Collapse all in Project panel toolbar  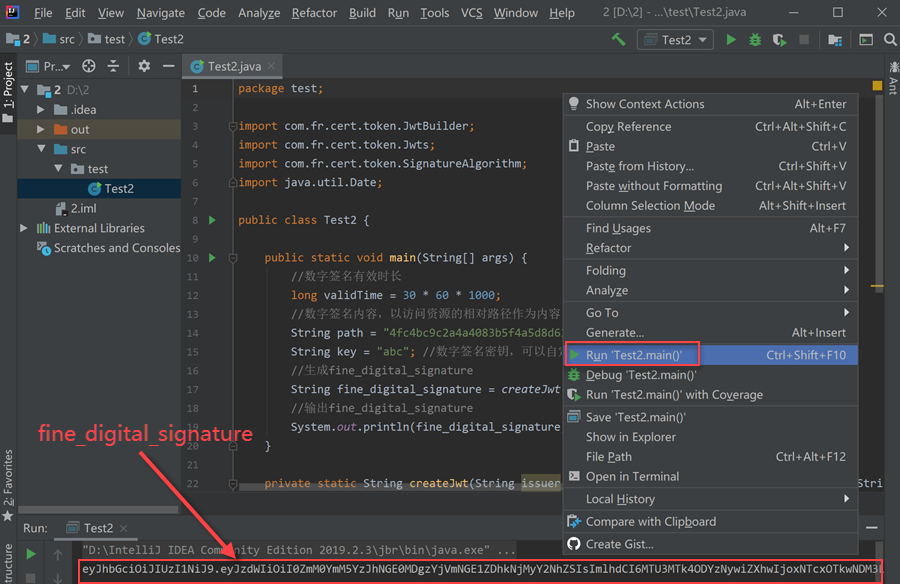(114, 66)
